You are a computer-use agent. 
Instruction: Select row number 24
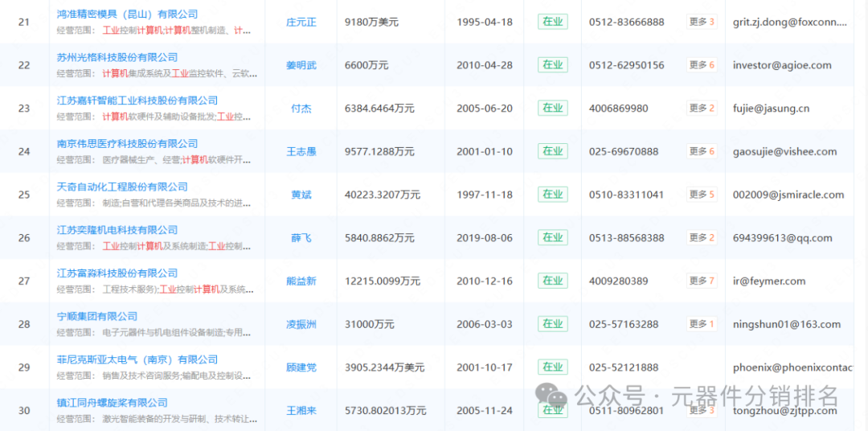click(x=24, y=152)
